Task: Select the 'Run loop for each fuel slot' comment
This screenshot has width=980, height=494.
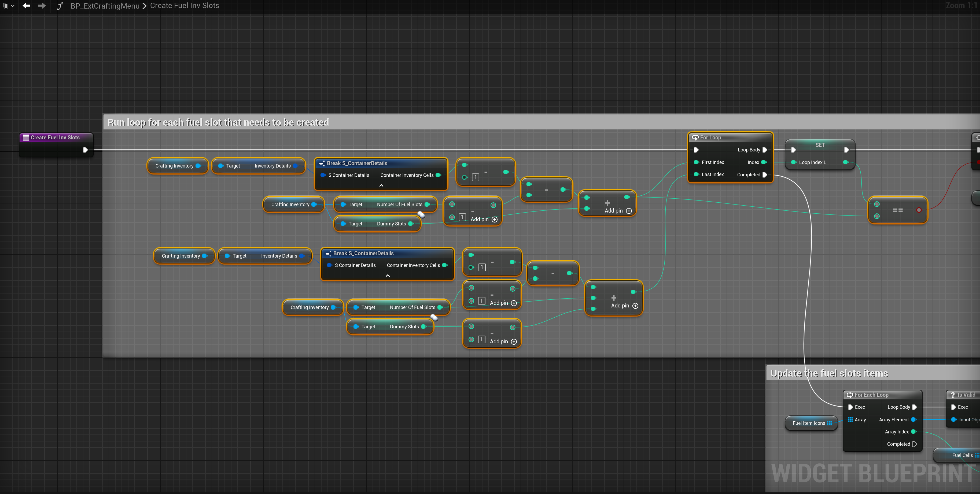Action: click(x=218, y=122)
